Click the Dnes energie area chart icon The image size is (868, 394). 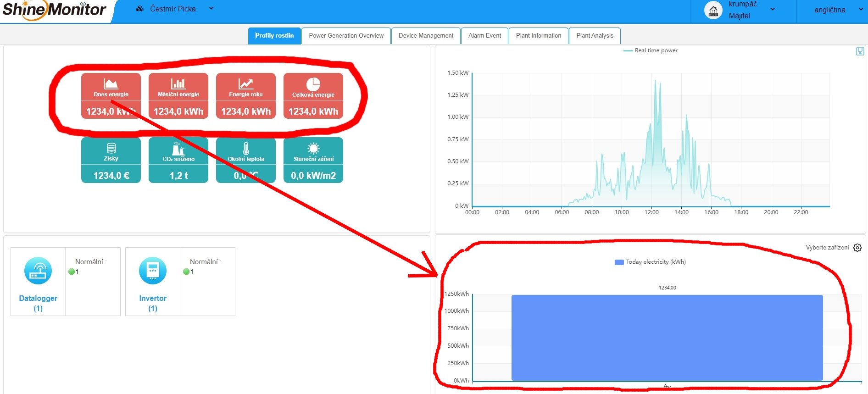pos(111,84)
